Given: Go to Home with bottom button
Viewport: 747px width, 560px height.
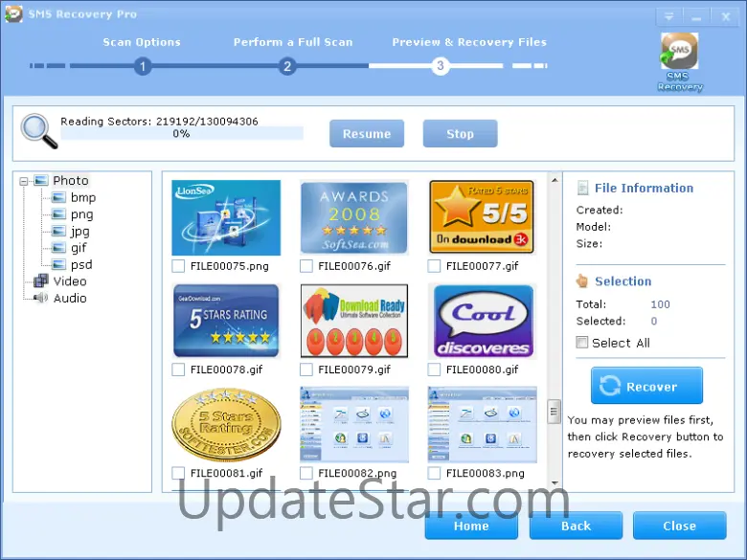Looking at the screenshot, I should click(471, 526).
